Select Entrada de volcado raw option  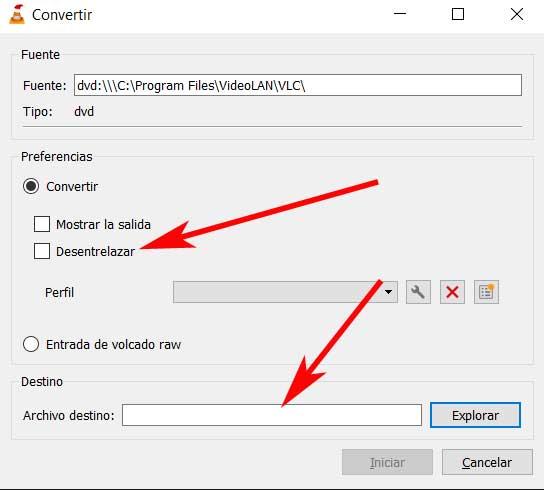(x=31, y=344)
